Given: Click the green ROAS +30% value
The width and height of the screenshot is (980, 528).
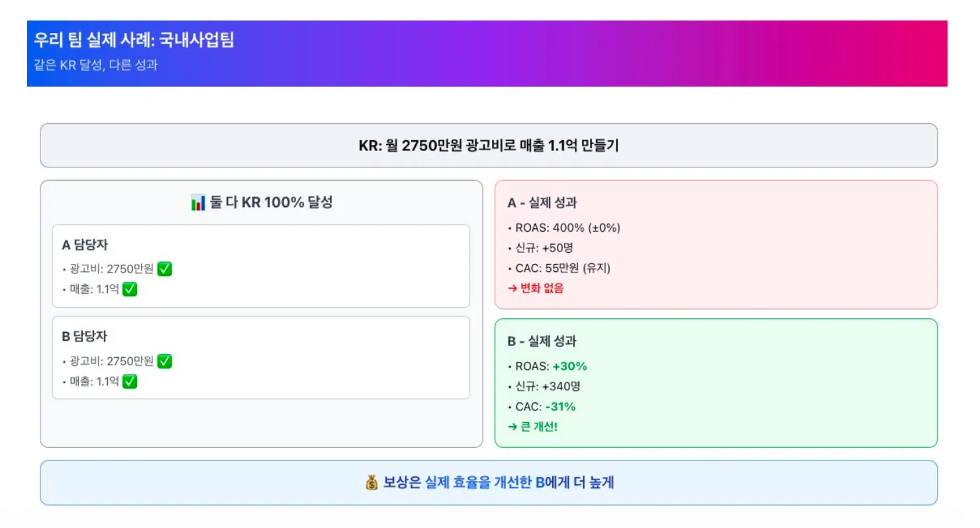Looking at the screenshot, I should click(x=569, y=367).
